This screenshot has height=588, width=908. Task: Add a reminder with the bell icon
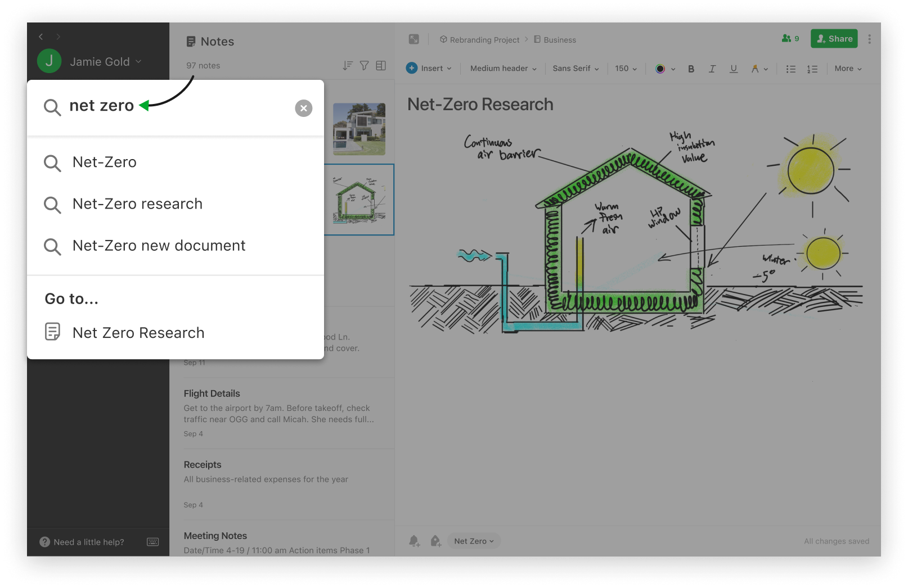414,541
